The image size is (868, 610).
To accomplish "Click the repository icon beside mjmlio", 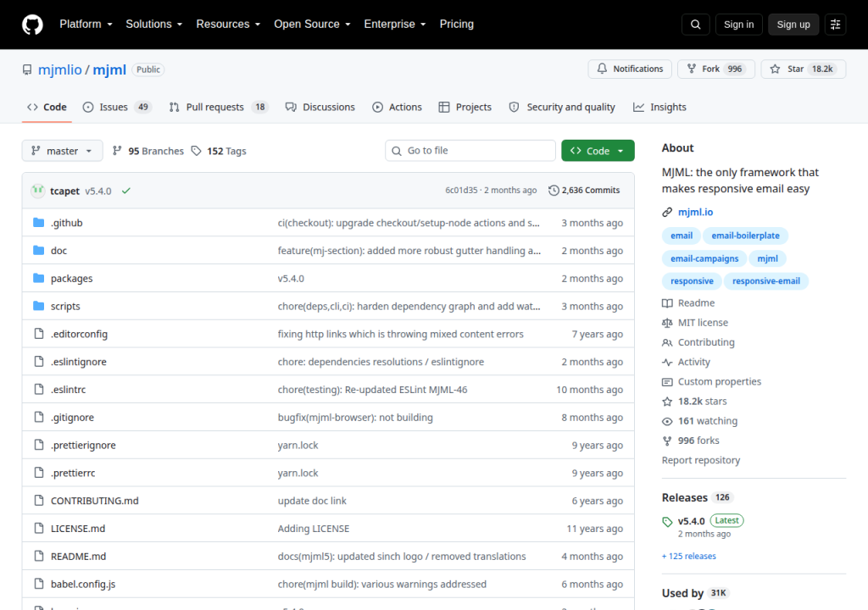I will point(27,69).
